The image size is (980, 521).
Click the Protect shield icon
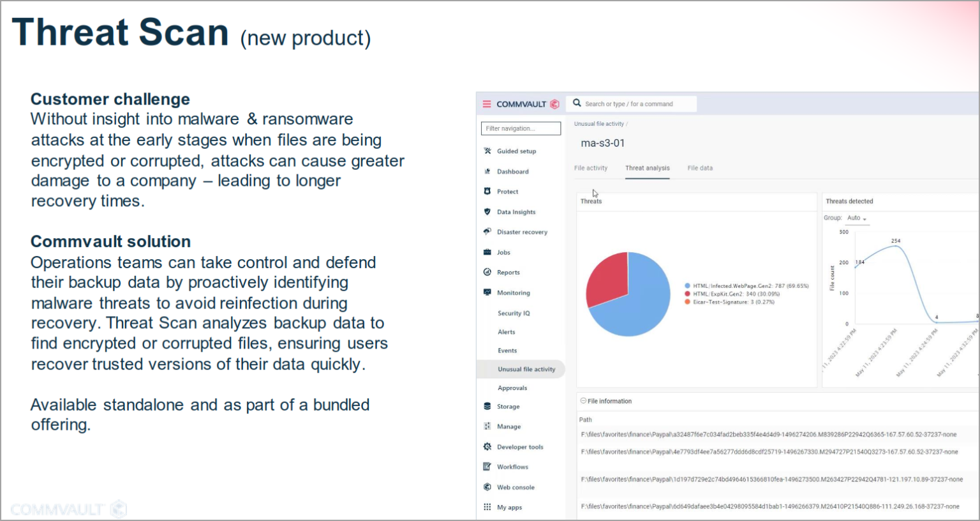point(487,191)
